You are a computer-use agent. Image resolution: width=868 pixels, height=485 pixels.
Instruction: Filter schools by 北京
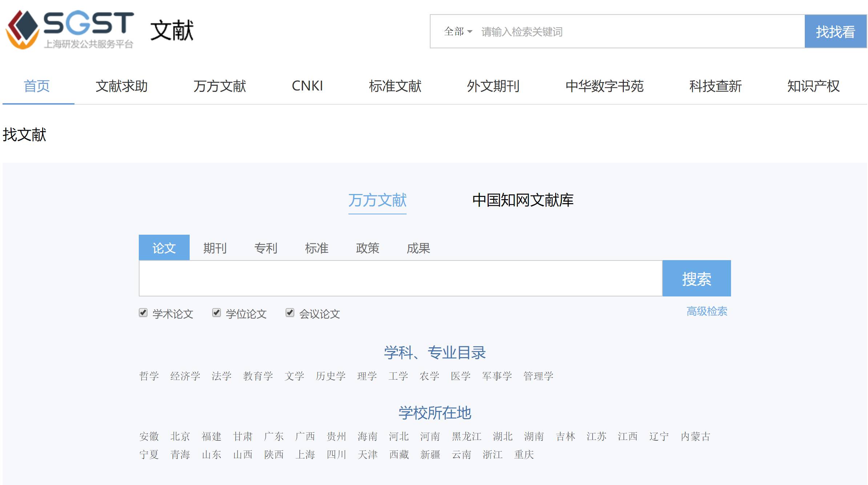tap(180, 436)
